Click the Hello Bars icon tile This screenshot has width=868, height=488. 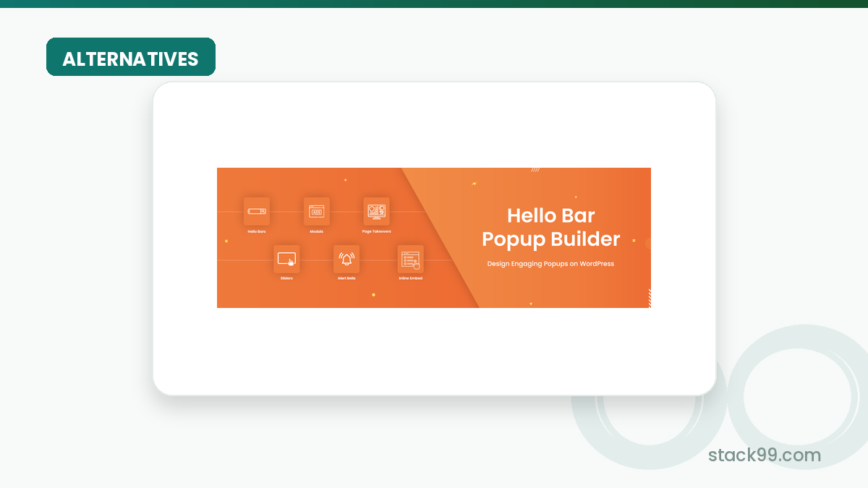(x=257, y=211)
